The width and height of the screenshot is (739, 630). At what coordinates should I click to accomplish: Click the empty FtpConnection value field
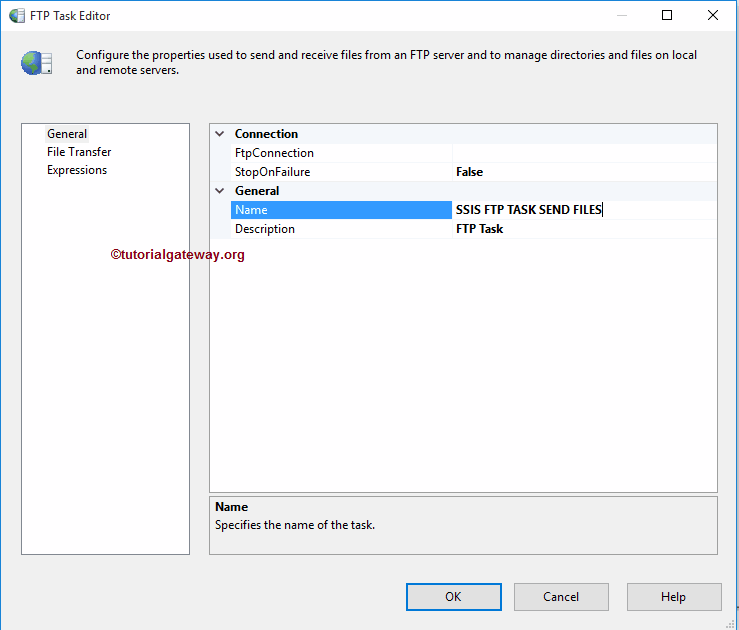pyautogui.click(x=584, y=153)
